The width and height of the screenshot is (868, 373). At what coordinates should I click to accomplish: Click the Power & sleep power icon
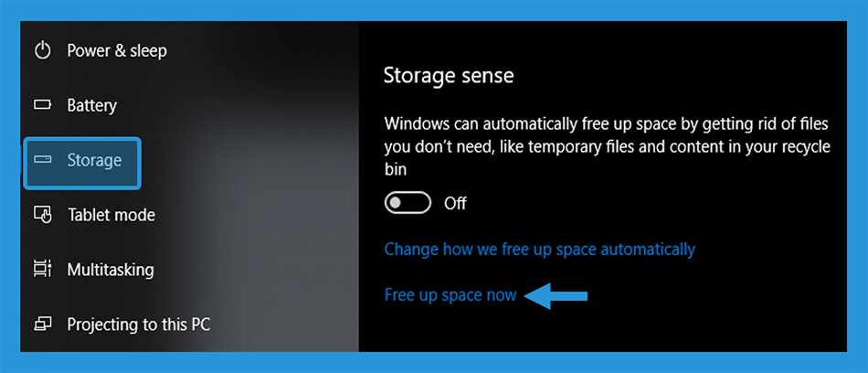tap(43, 51)
